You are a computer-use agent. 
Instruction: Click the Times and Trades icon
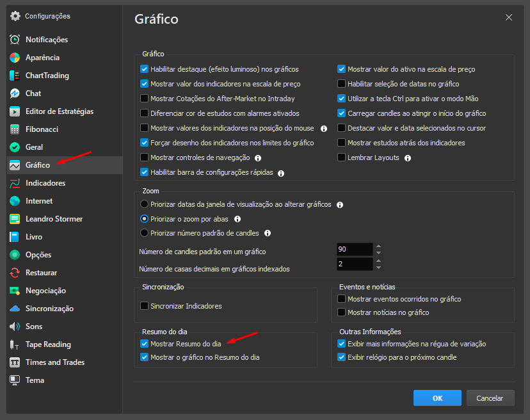click(x=15, y=362)
